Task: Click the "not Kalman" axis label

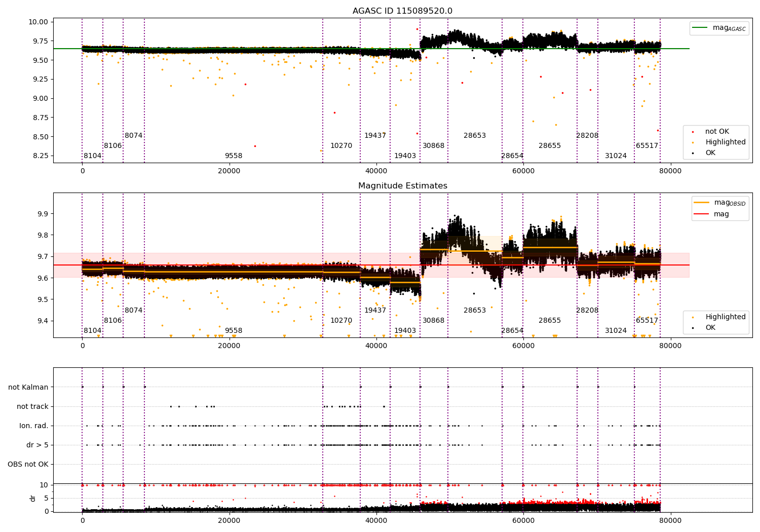Action: 28,388
